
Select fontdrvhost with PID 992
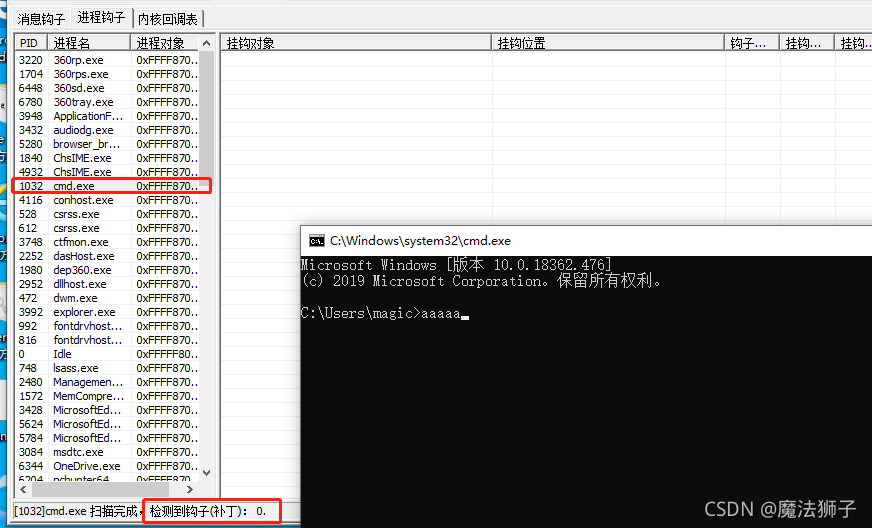[x=107, y=326]
